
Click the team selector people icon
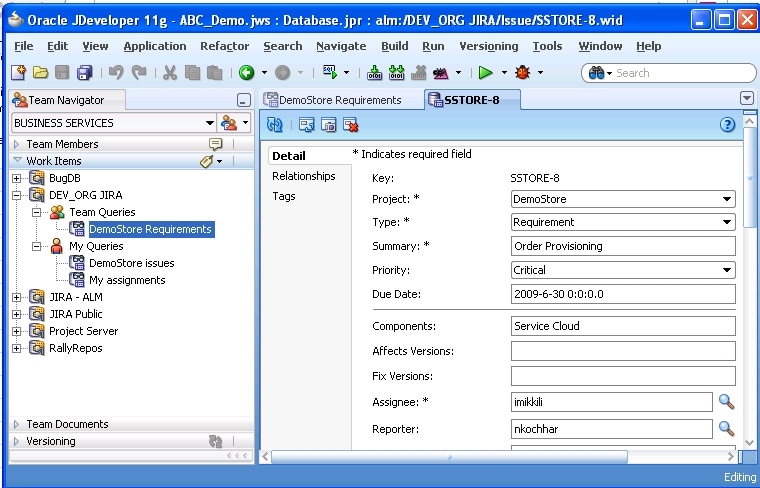(229, 123)
